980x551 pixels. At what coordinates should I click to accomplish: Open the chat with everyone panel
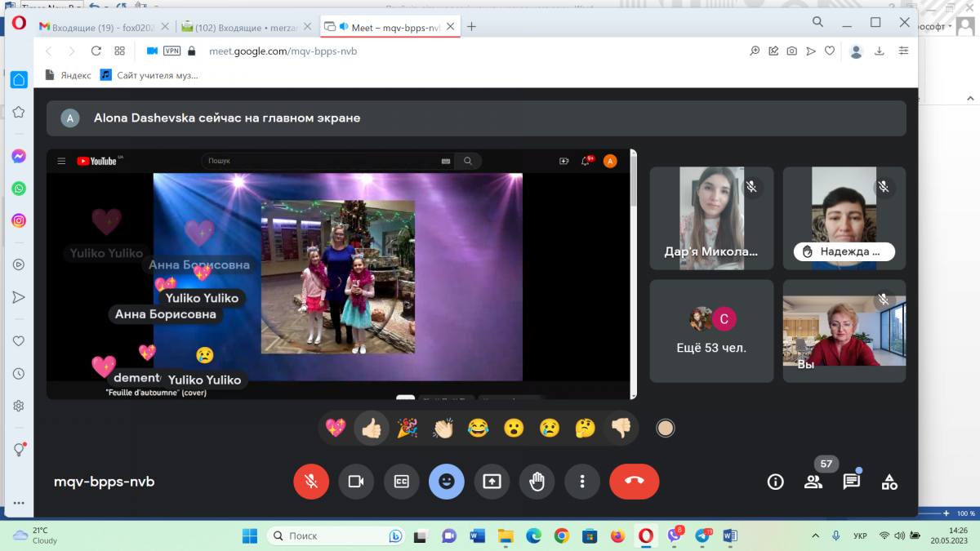pos(851,482)
